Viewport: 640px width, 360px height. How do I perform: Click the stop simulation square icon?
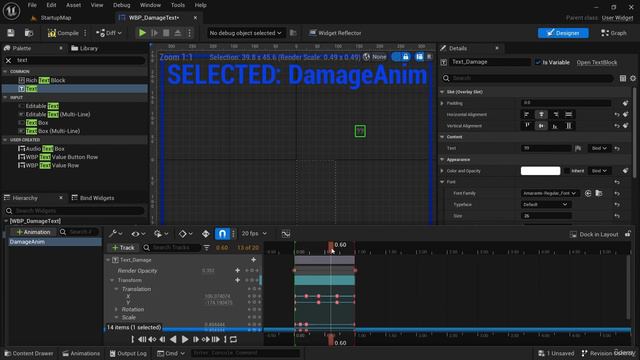pyautogui.click(x=166, y=33)
